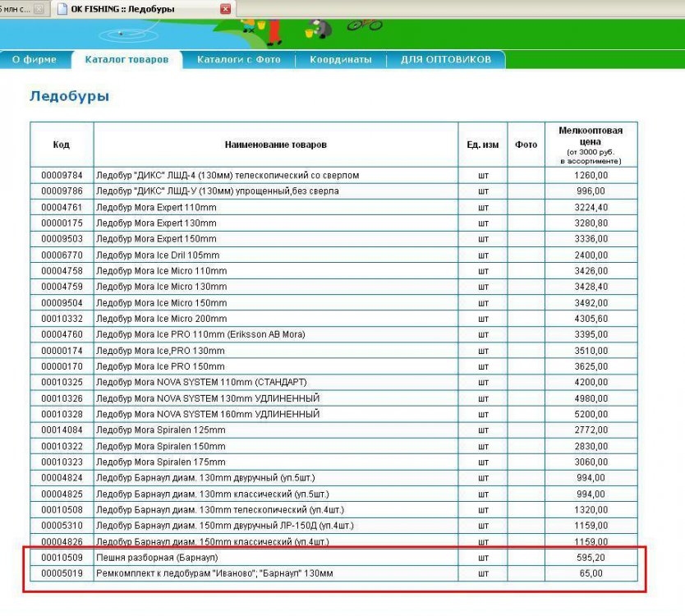The height and width of the screenshot is (616, 685).
Task: Click the 'Код' column header
Action: [x=62, y=145]
